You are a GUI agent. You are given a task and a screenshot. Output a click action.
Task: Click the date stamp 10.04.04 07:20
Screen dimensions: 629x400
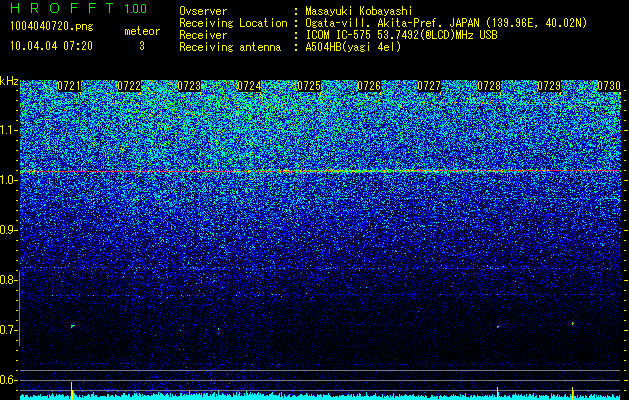click(x=51, y=46)
